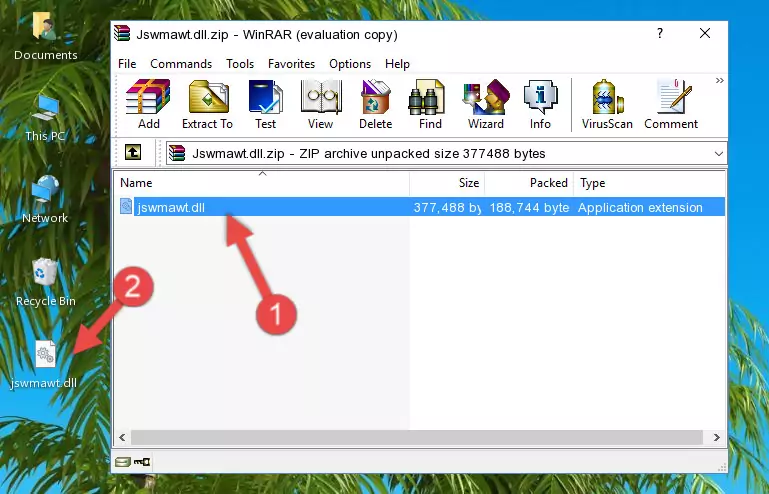
Task: Click the disk drive status bar icon
Action: click(x=123, y=462)
